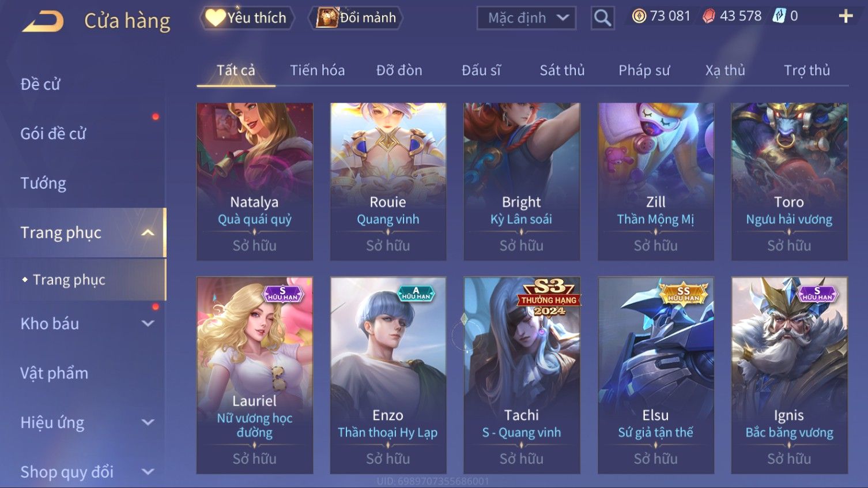Expand the Hiệu ứng sidebar section

point(148,422)
